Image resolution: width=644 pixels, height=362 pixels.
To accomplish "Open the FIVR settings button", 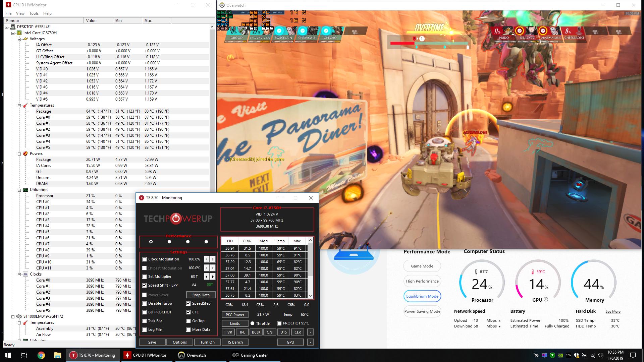I will pyautogui.click(x=228, y=332).
